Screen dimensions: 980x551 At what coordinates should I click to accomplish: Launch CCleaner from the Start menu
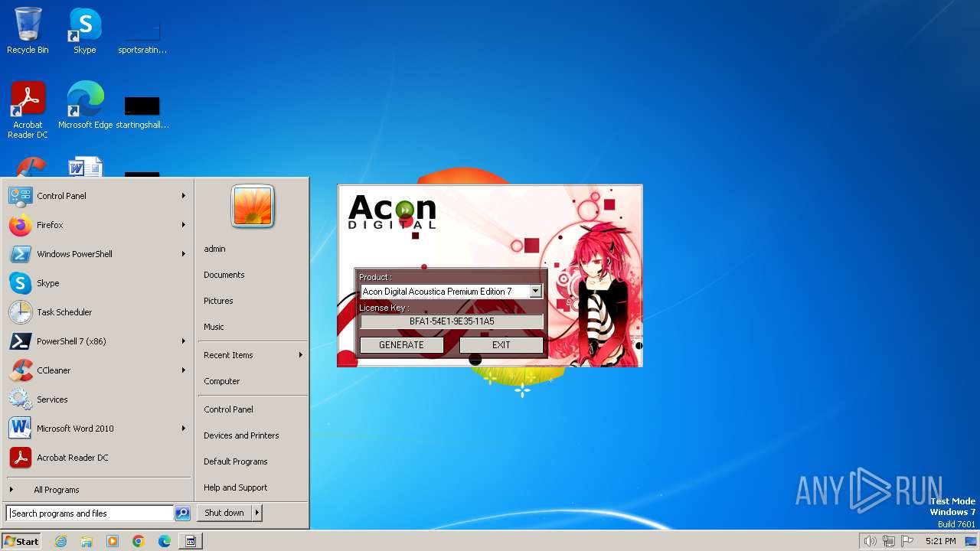[97, 370]
